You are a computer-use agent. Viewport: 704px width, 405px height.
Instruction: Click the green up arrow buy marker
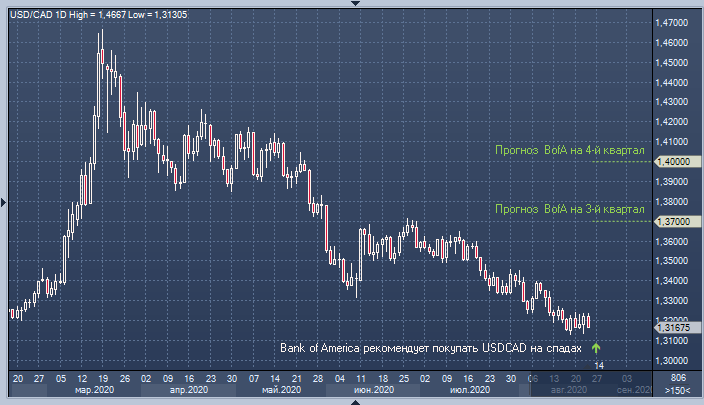click(x=596, y=348)
